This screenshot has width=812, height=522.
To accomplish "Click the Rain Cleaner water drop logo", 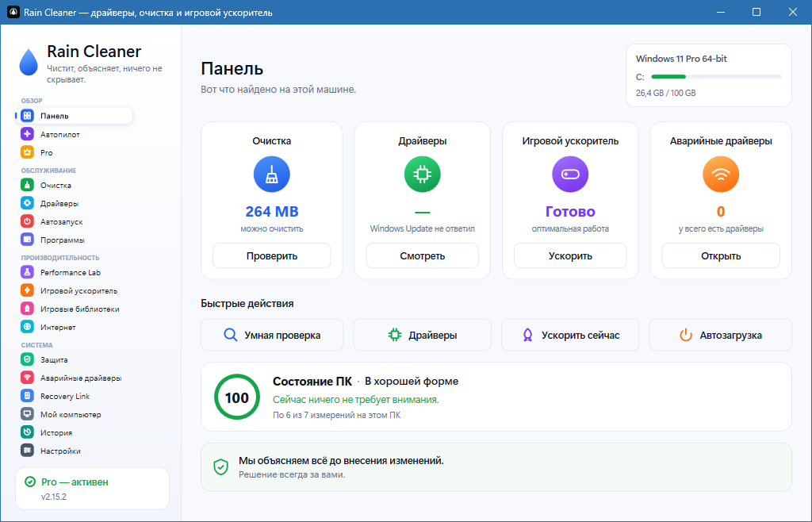I will coord(29,62).
